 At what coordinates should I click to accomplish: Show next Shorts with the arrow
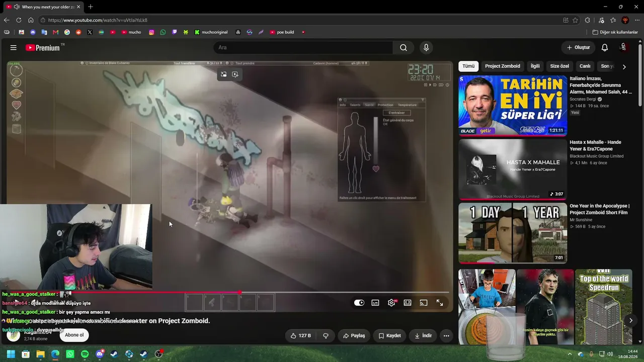[631, 320]
